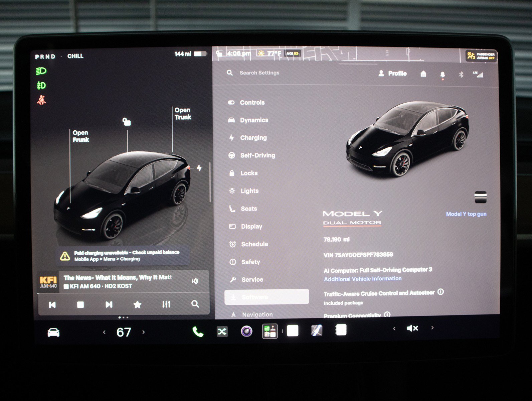The width and height of the screenshot is (532, 401).
Task: Tap the red seatbelt warning icon
Action: (x=41, y=100)
